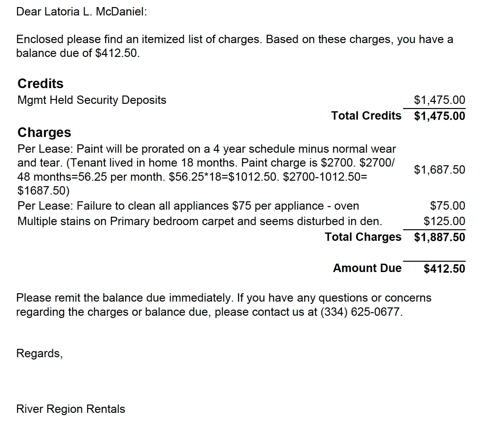Click the 'Credits' section heading
Viewport: 504px width, 427px height.
click(40, 84)
